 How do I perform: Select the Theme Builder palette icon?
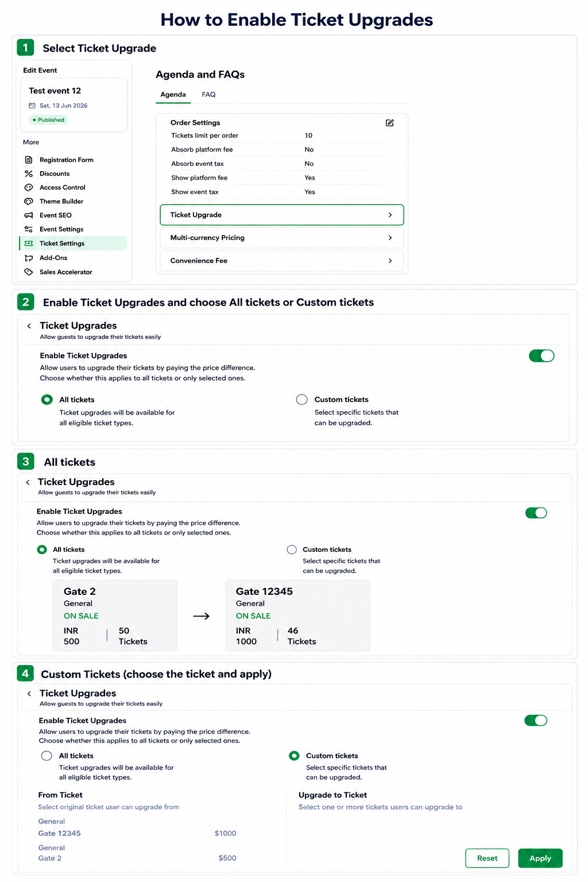pyautogui.click(x=29, y=202)
